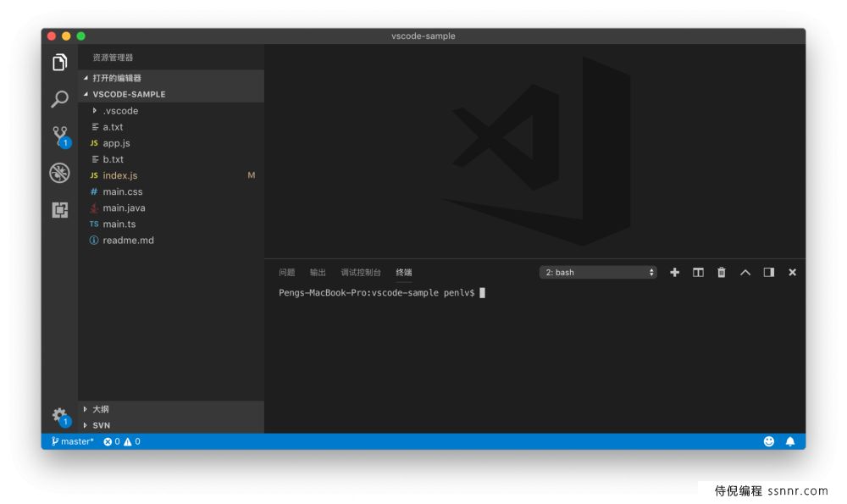Click the M modified badge on index.js
Image resolution: width=847 pixels, height=504 pixels.
(252, 175)
